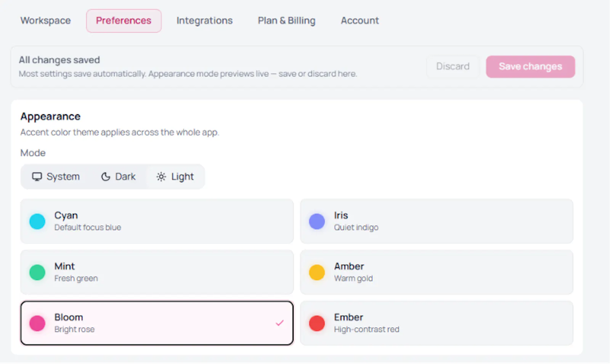The width and height of the screenshot is (610, 364).
Task: Click the moon icon for Dark mode
Action: (106, 176)
